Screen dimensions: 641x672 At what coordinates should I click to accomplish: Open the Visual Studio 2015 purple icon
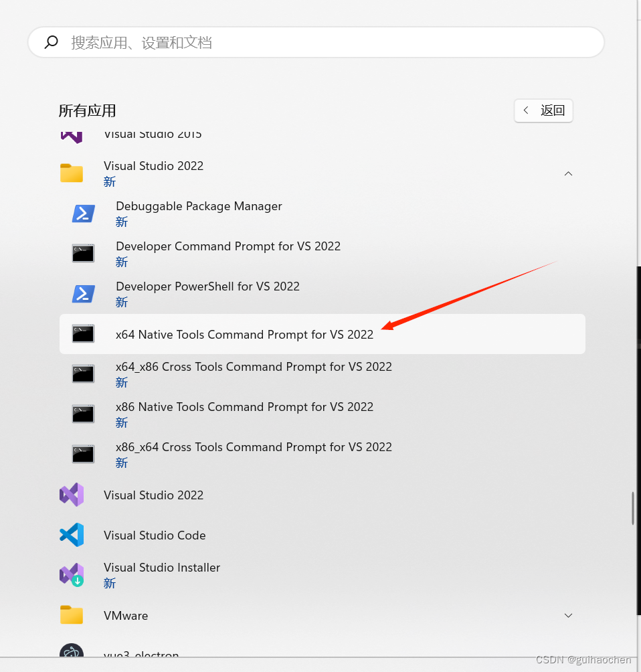tap(72, 137)
